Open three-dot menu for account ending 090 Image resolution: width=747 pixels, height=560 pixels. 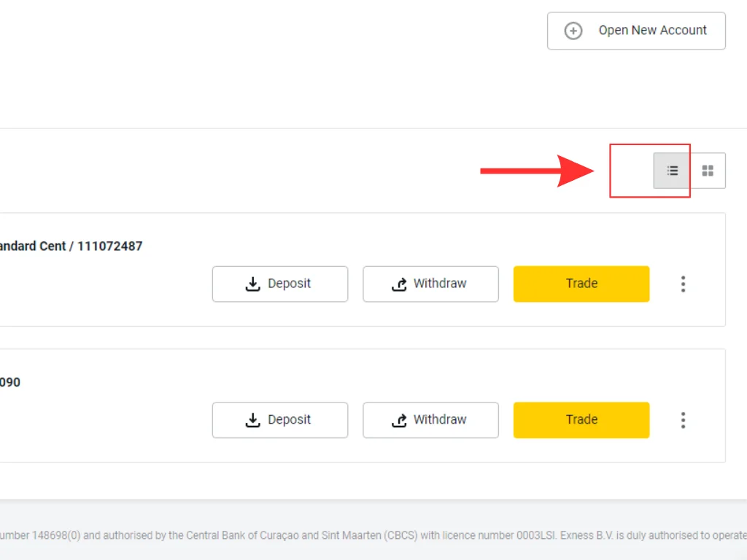coord(683,420)
